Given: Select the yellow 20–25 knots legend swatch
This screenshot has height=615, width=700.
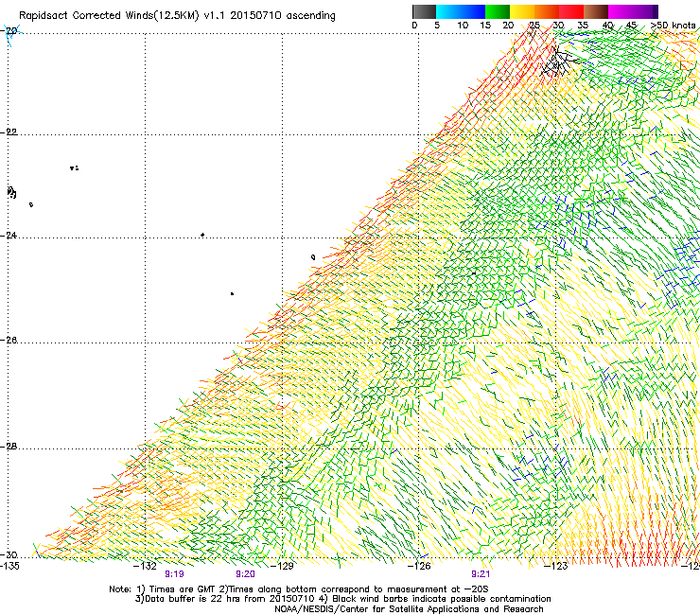Looking at the screenshot, I should [x=522, y=11].
